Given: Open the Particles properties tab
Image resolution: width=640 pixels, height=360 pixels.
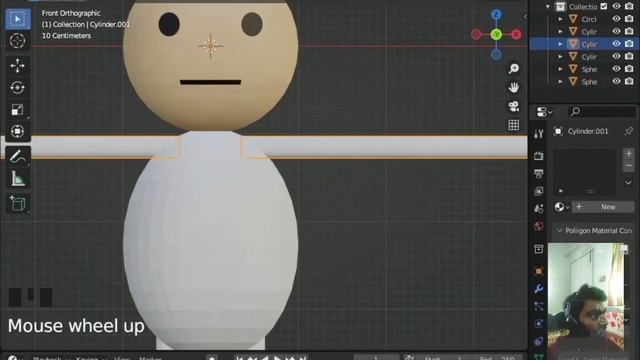Looking at the screenshot, I should tap(539, 307).
